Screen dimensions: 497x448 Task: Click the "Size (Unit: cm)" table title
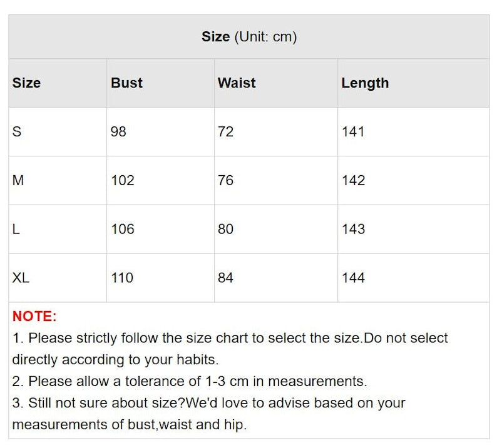coord(248,37)
